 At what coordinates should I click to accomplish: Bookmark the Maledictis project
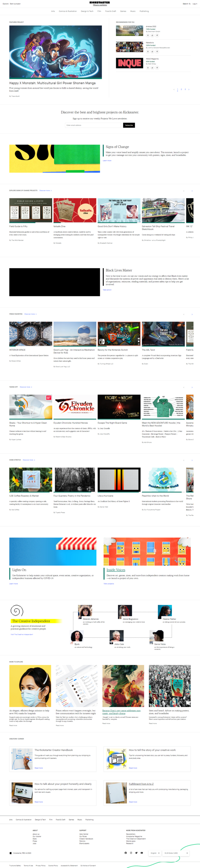tap(148, 51)
